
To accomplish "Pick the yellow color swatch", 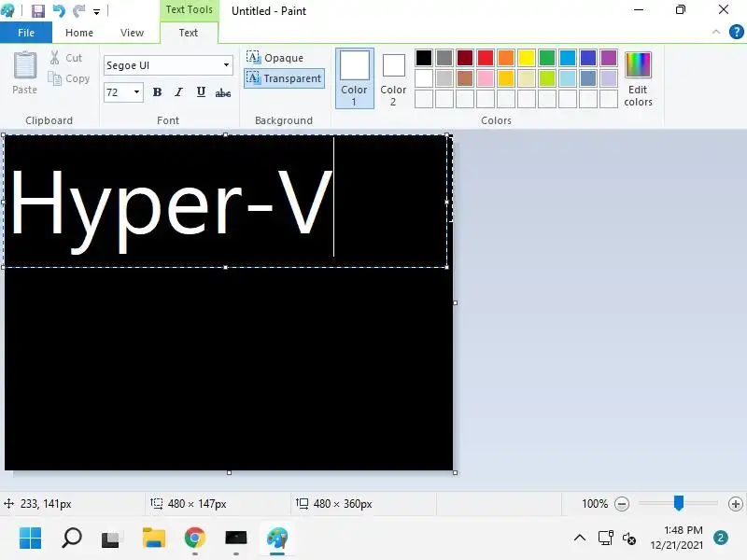I will pos(527,58).
